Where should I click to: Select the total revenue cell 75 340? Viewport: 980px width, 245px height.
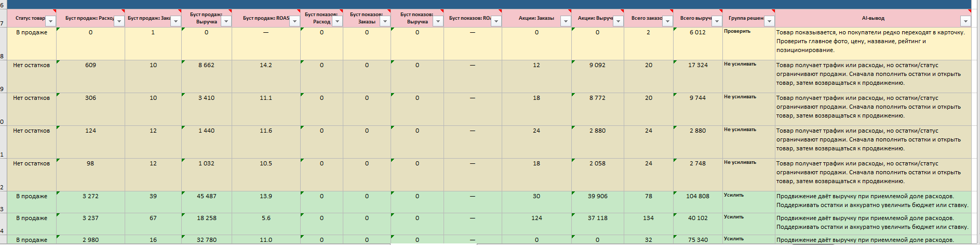coord(697,240)
